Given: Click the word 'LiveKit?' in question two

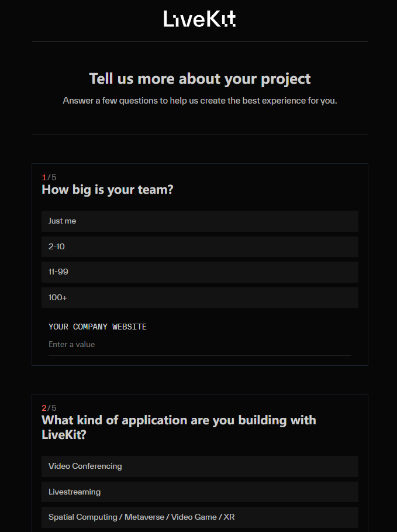Looking at the screenshot, I should tap(64, 435).
